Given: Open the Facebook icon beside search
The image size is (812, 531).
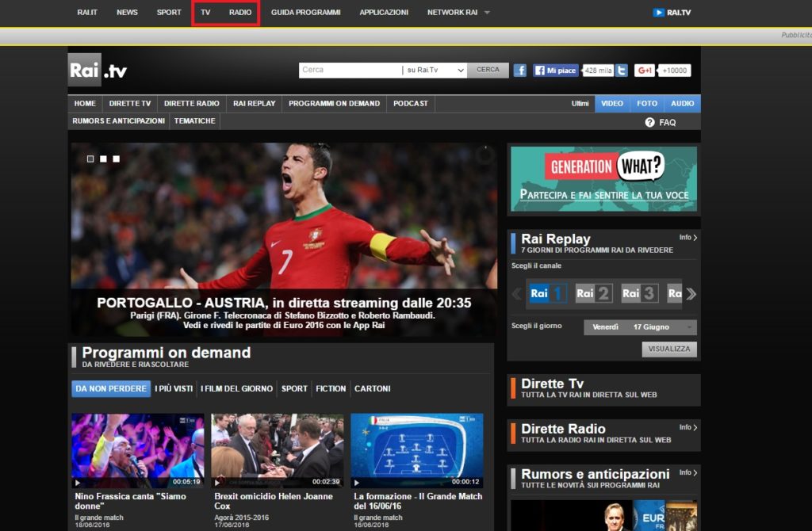Looking at the screenshot, I should (520, 71).
